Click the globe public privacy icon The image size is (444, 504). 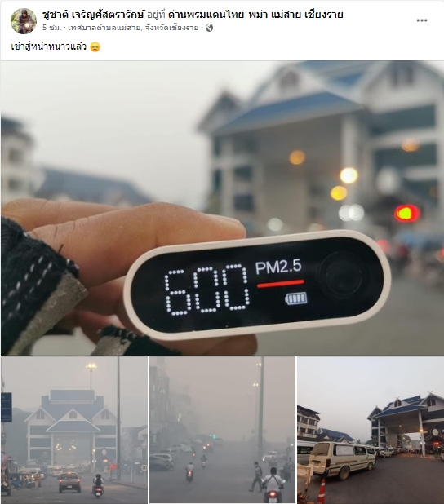[209, 28]
